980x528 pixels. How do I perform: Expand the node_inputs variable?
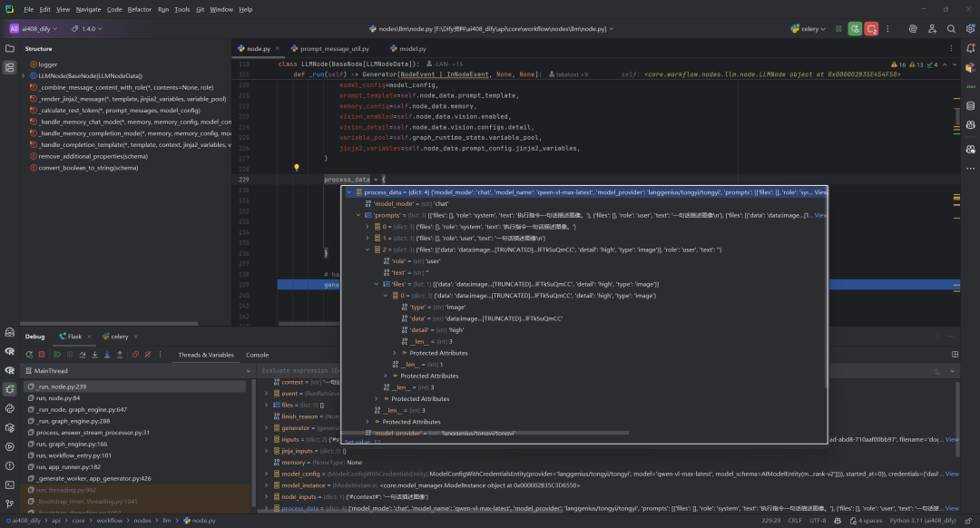(267, 497)
